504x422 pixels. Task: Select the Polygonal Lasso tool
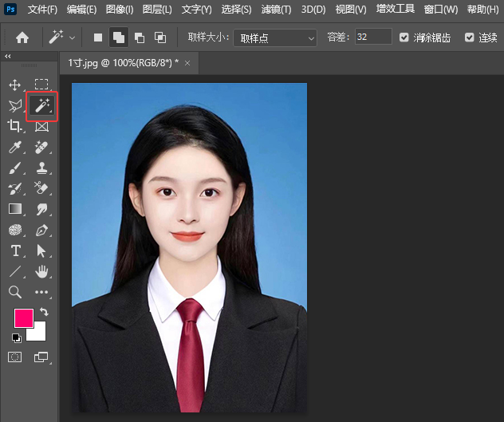(x=15, y=106)
